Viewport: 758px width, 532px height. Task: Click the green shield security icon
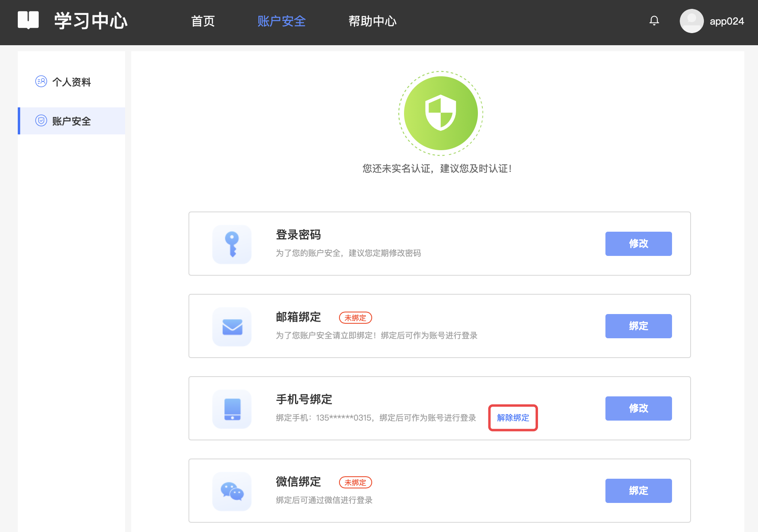tap(440, 113)
